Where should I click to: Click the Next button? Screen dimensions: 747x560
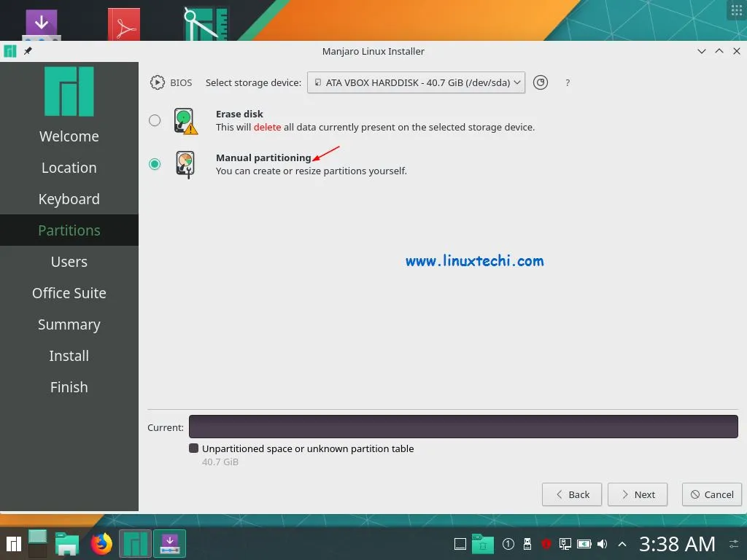click(x=637, y=494)
